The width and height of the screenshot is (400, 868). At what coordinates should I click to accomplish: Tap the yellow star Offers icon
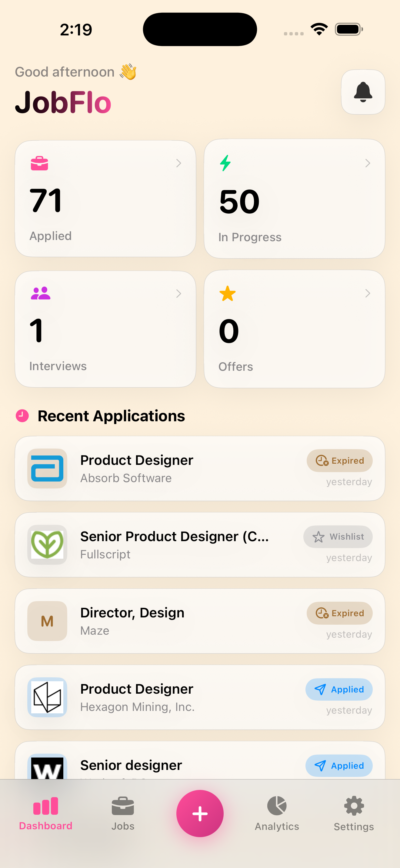pyautogui.click(x=228, y=294)
